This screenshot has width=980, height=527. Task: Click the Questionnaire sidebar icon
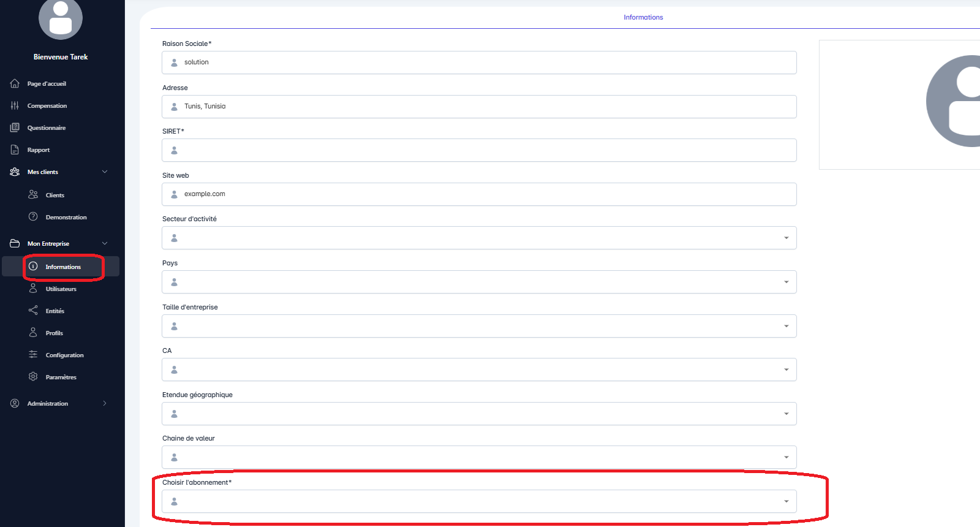coord(15,127)
